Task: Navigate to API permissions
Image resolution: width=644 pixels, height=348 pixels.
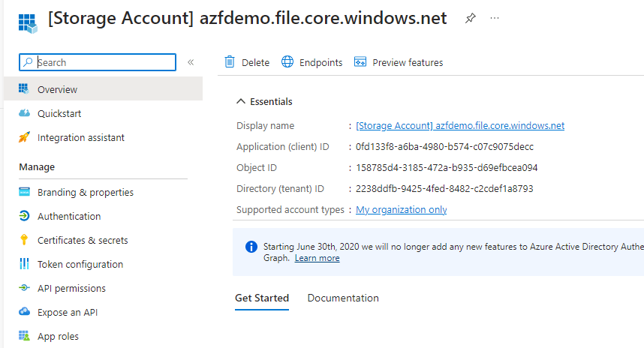Action: pos(71,288)
